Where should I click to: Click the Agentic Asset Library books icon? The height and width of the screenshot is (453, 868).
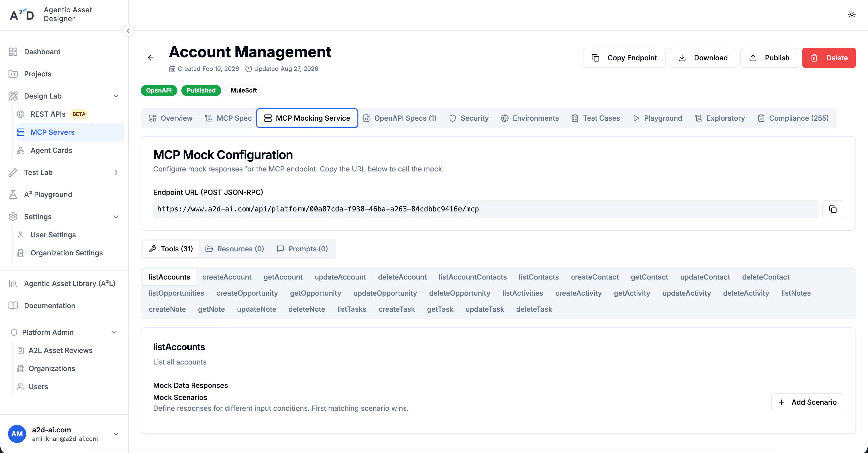(x=13, y=284)
